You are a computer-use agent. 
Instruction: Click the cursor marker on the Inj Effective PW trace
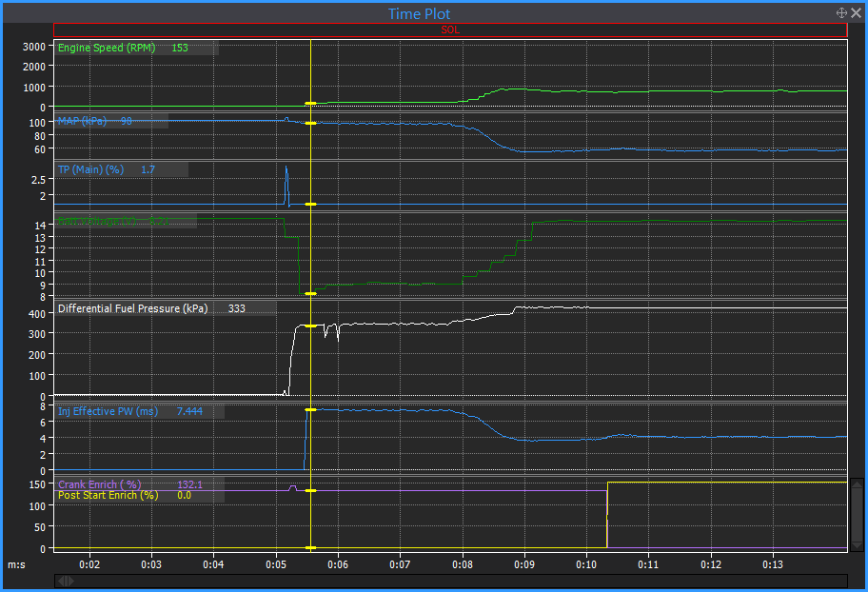click(310, 410)
